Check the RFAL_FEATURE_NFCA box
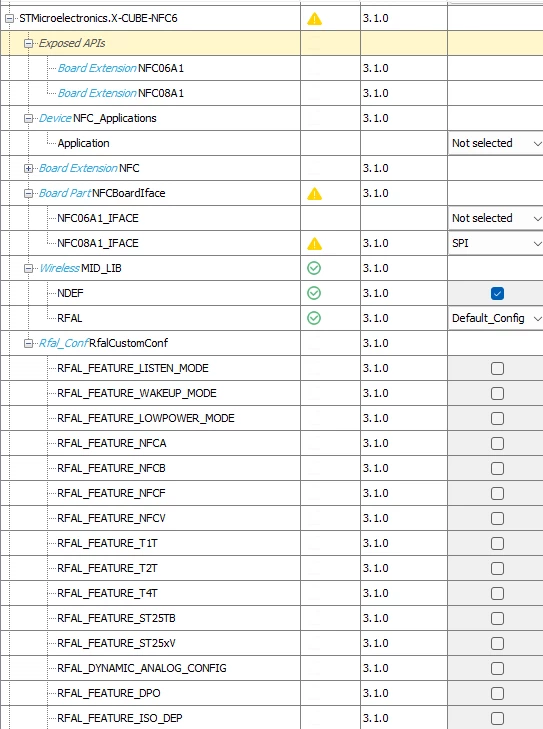Image resolution: width=543 pixels, height=729 pixels. pos(497,443)
